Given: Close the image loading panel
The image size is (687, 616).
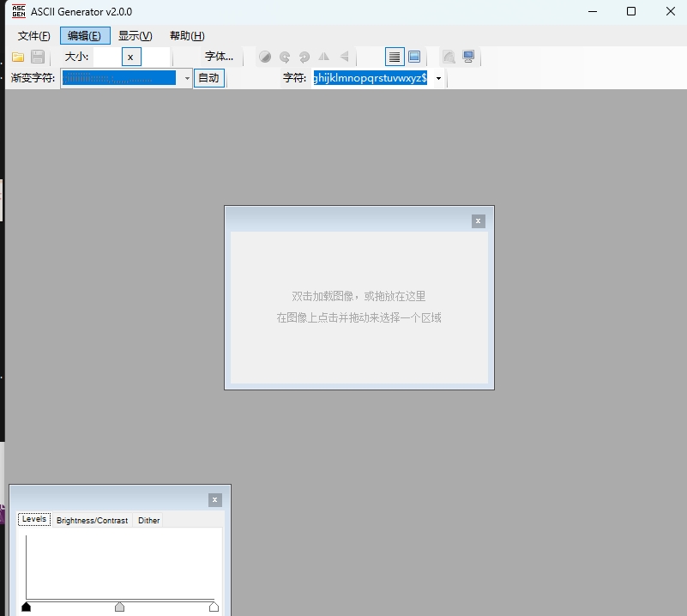Looking at the screenshot, I should (x=478, y=221).
